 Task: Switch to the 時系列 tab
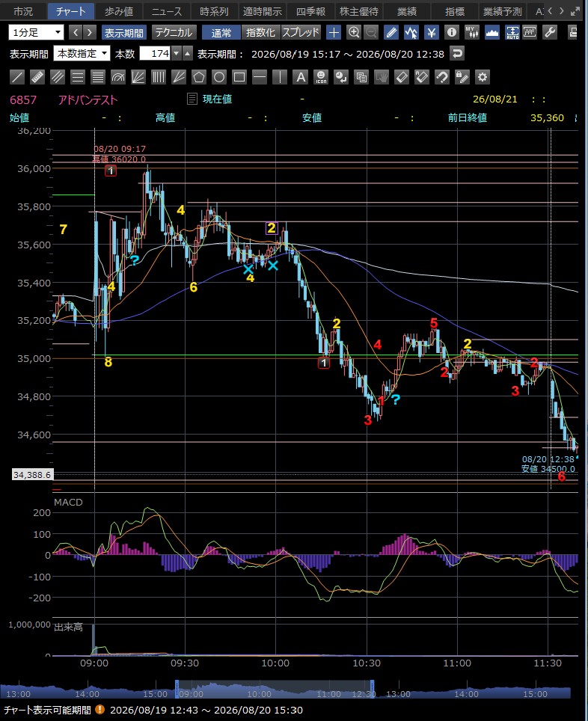(215, 11)
